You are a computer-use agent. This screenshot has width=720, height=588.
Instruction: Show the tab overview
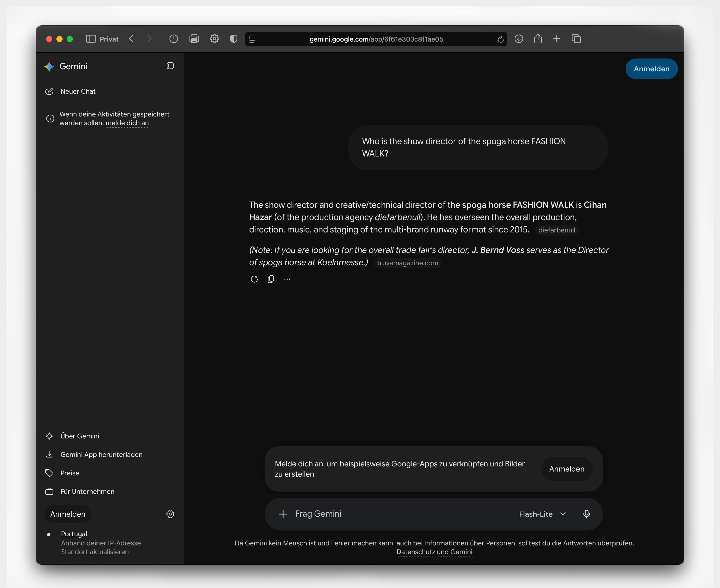[576, 39]
